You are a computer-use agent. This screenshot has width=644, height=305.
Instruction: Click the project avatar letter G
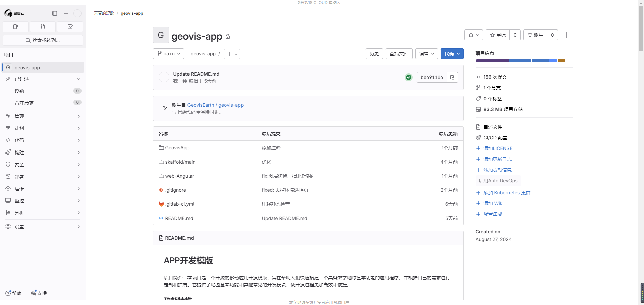click(x=161, y=35)
